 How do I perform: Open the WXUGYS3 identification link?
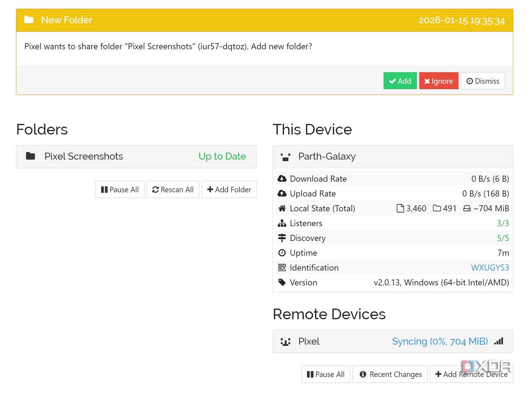tap(489, 268)
